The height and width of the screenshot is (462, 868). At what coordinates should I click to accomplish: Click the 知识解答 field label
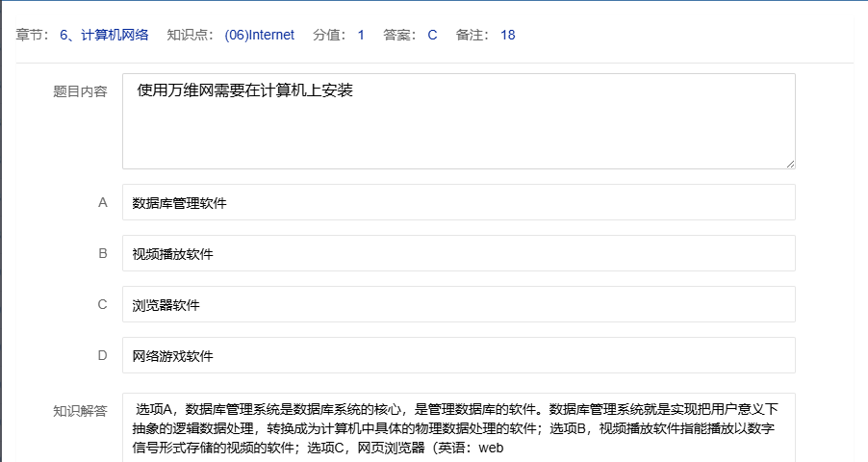[80, 411]
